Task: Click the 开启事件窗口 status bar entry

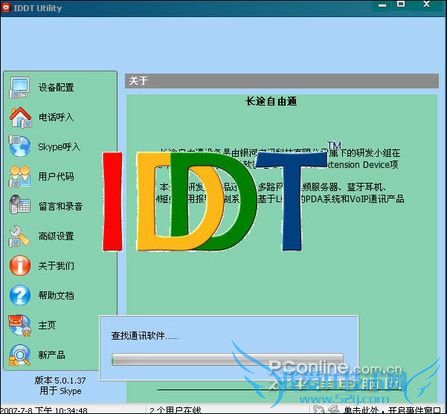Action: (x=392, y=410)
